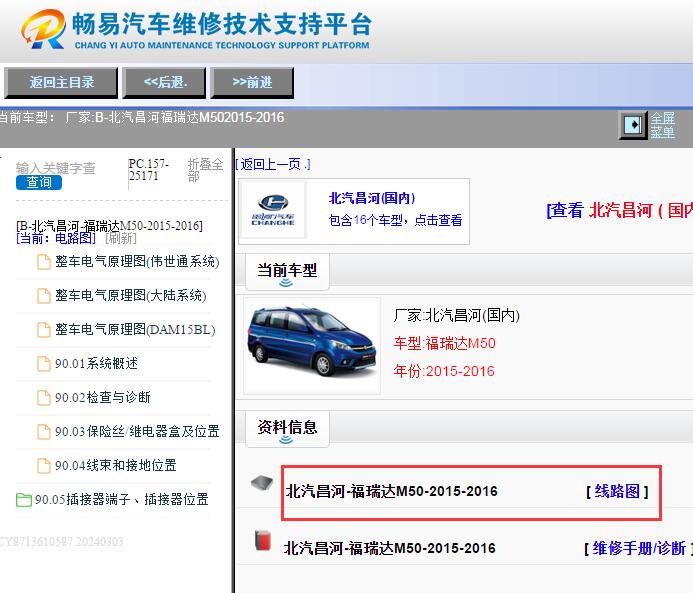Click title 北汽昌河-福瑞达M50-2015-2016 in 线路图 row
Image resolution: width=693 pixels, height=593 pixels.
tap(392, 491)
